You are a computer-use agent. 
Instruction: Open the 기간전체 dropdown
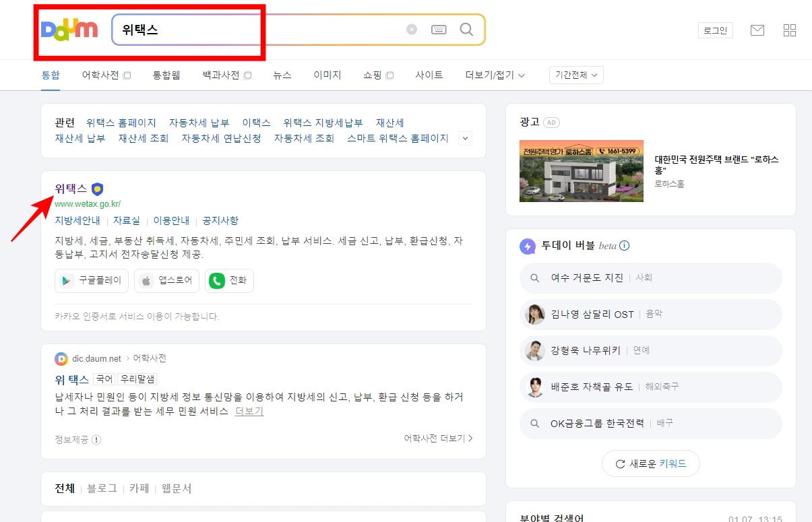click(x=577, y=75)
